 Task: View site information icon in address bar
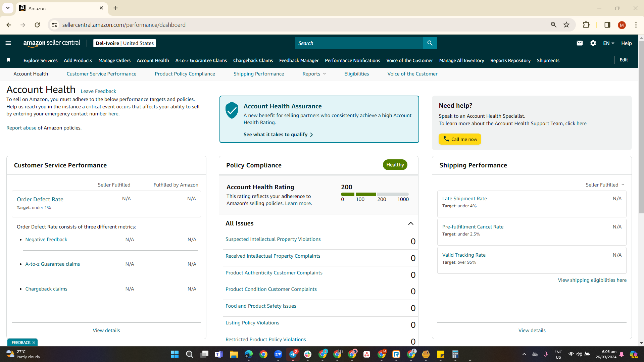pyautogui.click(x=54, y=25)
